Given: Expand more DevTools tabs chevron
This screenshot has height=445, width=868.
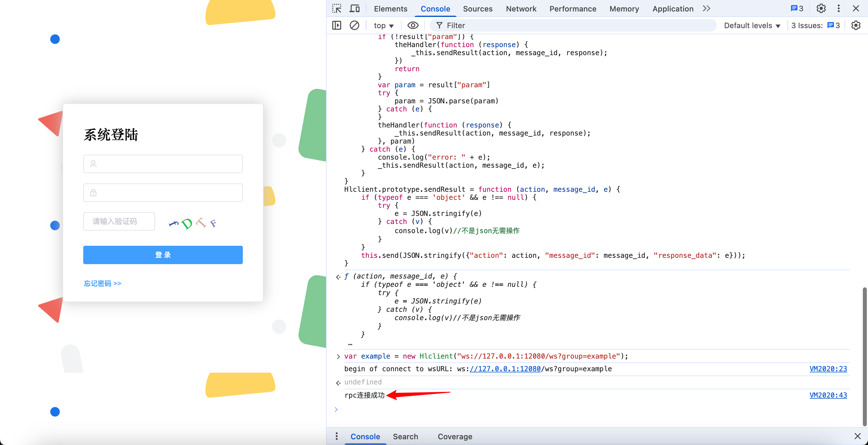Looking at the screenshot, I should 707,8.
